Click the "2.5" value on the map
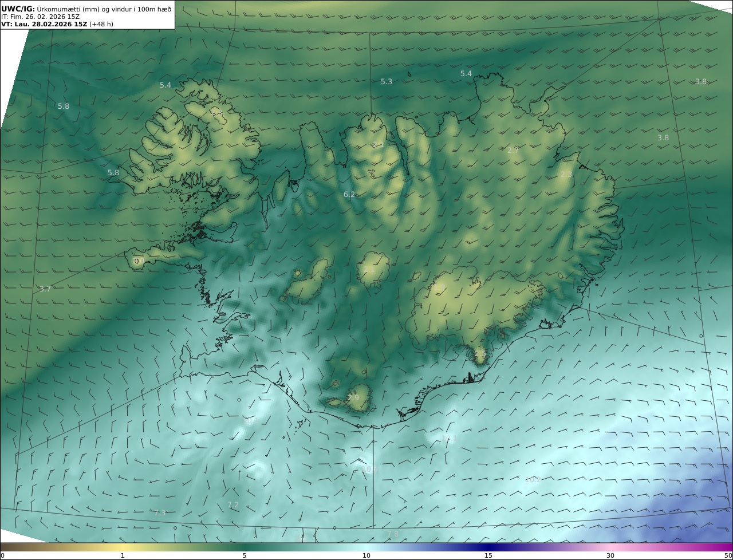This screenshot has width=733, height=560. click(x=480, y=354)
